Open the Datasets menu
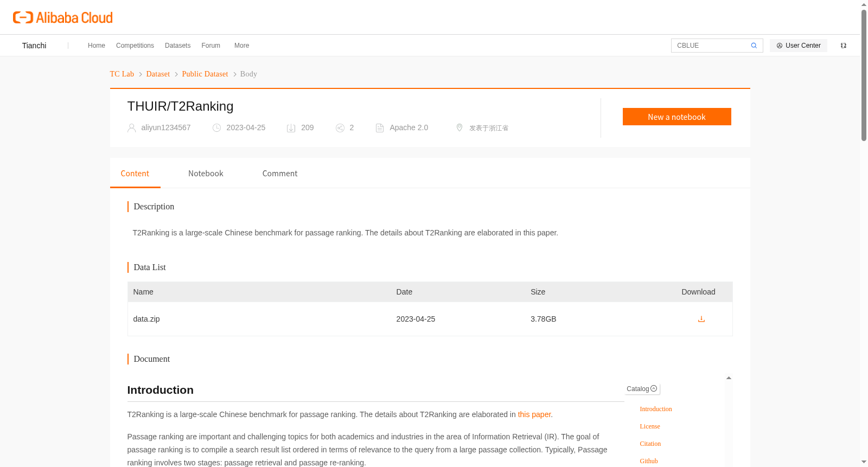Screen dimensions: 868x467 (x=178, y=46)
